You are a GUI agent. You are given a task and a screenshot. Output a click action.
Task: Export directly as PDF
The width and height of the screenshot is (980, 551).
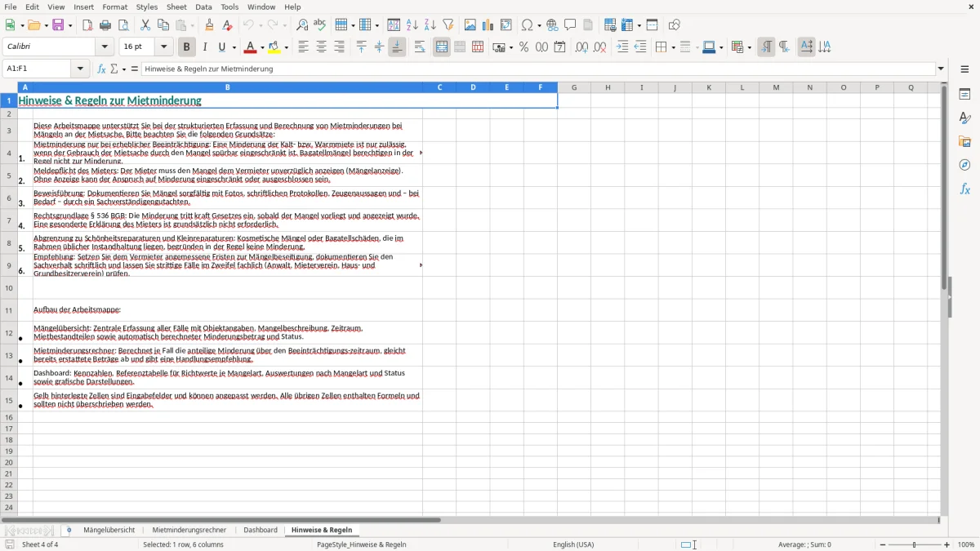pyautogui.click(x=87, y=25)
